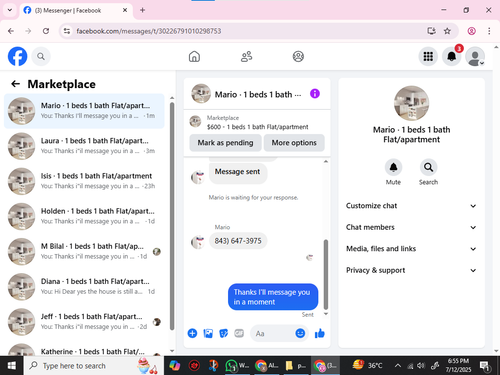
Task: Expand the Customize chat section
Action: [411, 206]
